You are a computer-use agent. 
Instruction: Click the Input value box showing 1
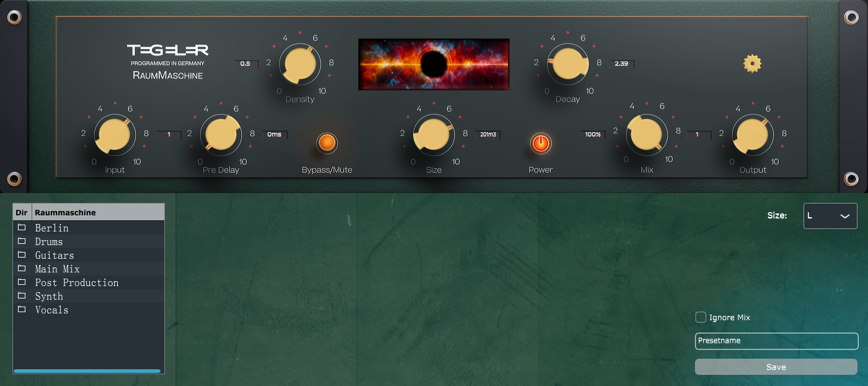point(169,134)
